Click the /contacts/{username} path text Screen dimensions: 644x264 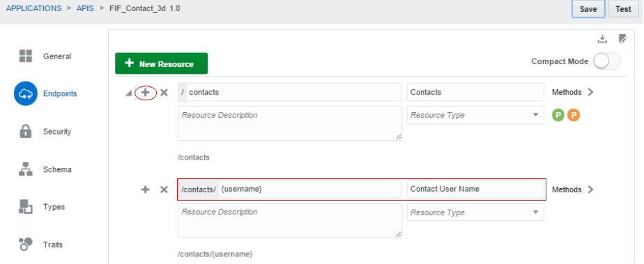click(215, 254)
